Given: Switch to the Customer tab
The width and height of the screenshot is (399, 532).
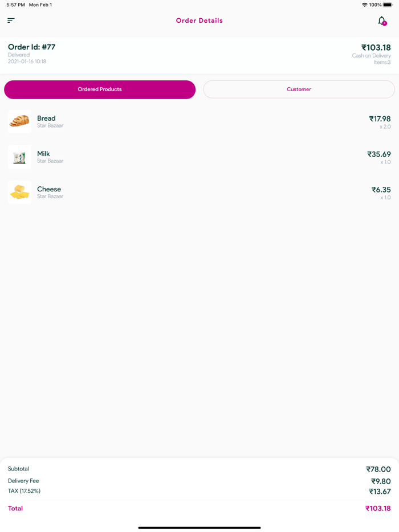Looking at the screenshot, I should [299, 89].
